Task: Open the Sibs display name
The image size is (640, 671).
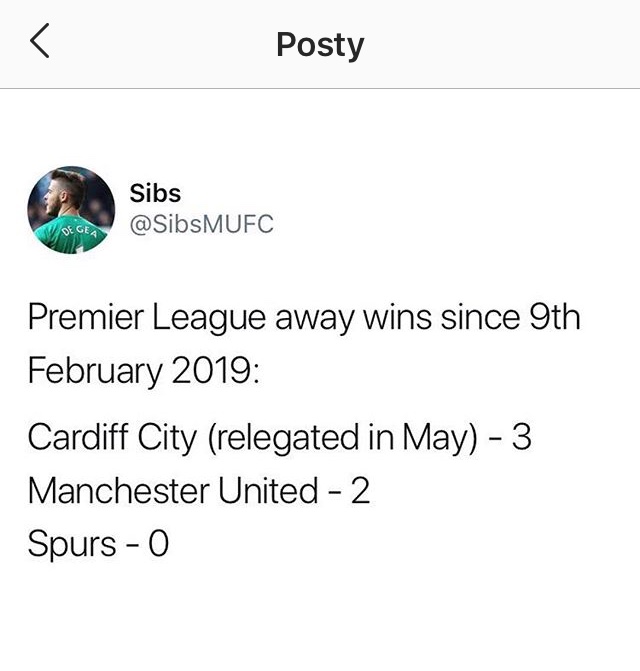Action: [155, 193]
